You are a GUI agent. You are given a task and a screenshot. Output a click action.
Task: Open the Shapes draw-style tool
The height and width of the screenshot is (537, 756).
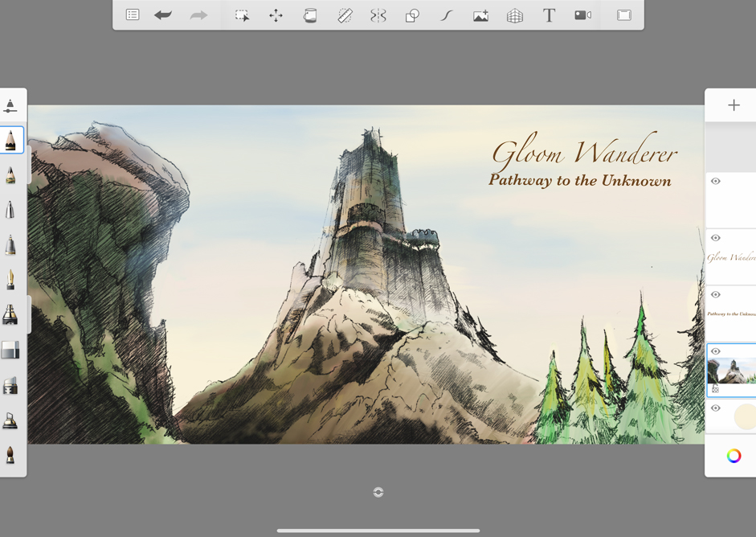(412, 16)
